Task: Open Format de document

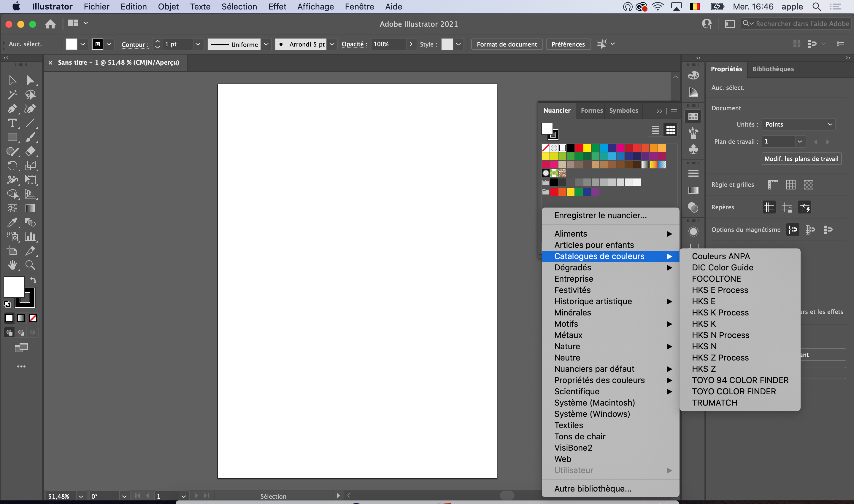Action: point(507,44)
